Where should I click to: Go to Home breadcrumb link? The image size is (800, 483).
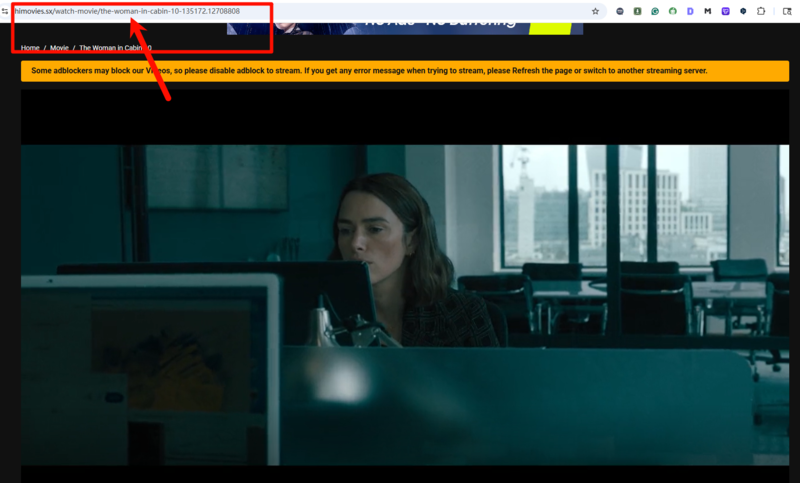click(30, 48)
